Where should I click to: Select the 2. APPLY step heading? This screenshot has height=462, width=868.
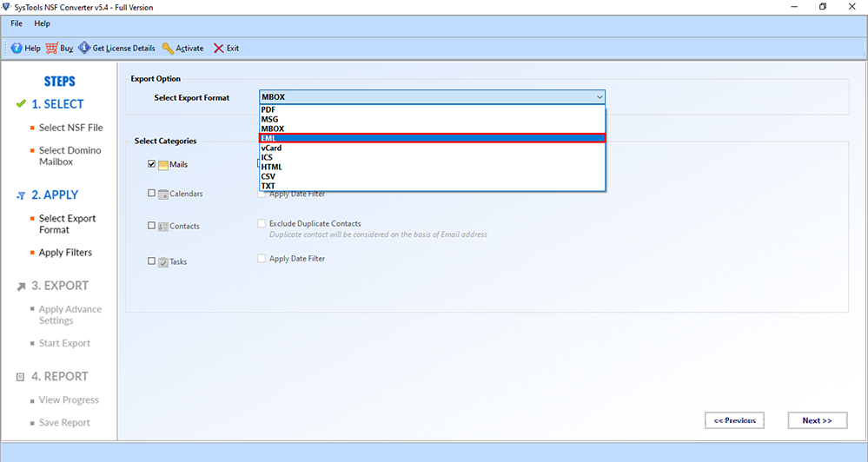point(55,195)
